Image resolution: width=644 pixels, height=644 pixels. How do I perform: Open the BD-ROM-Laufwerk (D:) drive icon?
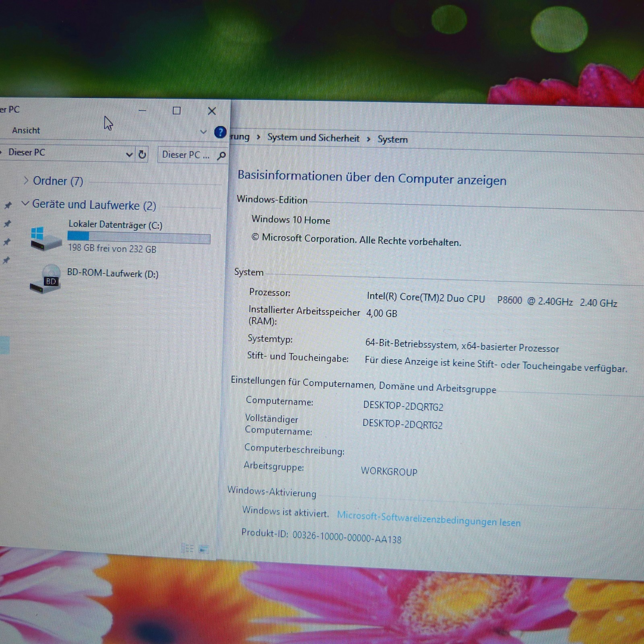click(x=46, y=279)
